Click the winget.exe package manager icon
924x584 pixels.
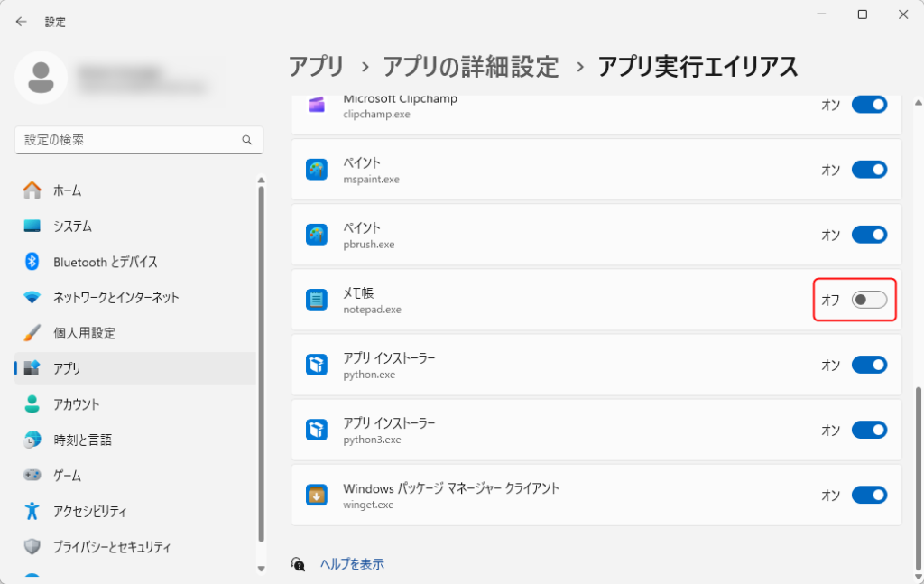(x=316, y=495)
